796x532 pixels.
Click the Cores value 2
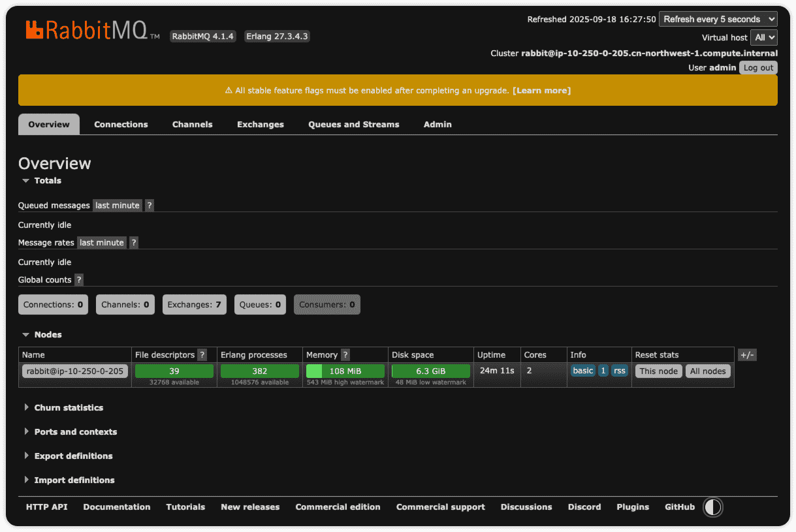528,371
